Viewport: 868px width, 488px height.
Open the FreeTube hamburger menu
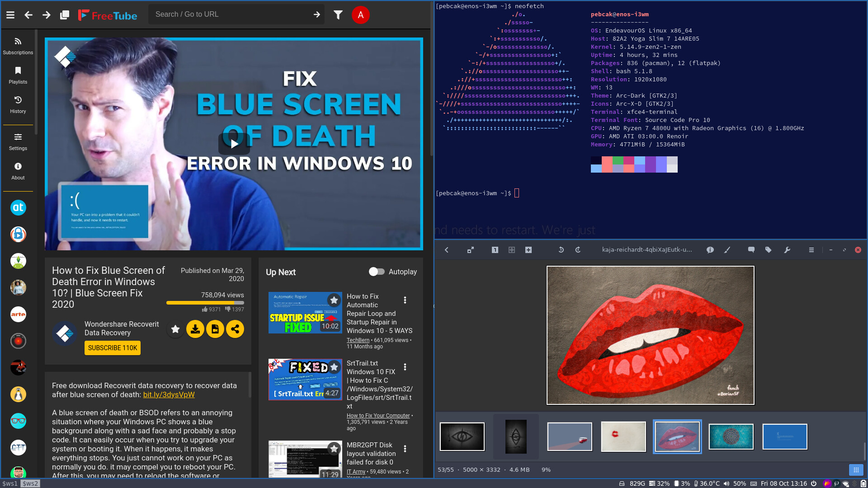10,15
